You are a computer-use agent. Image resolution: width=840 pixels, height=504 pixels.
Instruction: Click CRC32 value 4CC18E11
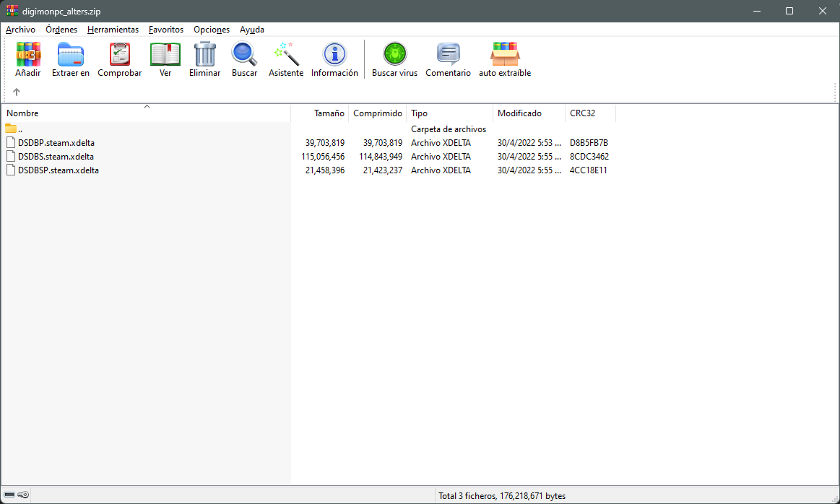pos(588,171)
